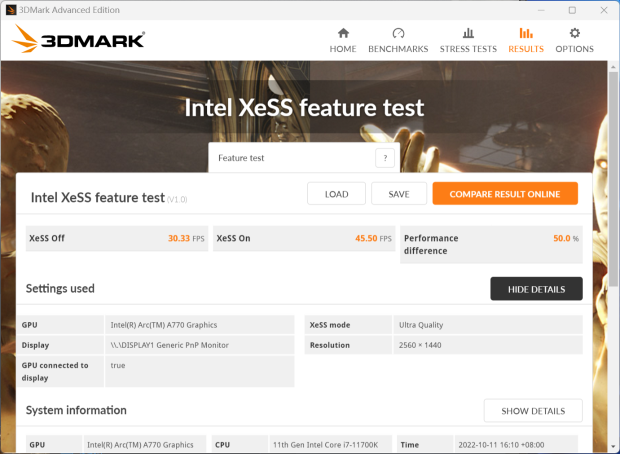Screen dimensions: 620x454
Task: Click the question mark help icon
Action: click(385, 158)
